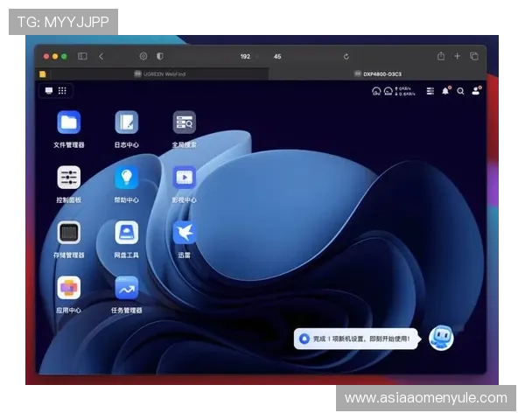
Task: Open notifications bell in NAS top bar
Action: point(445,91)
